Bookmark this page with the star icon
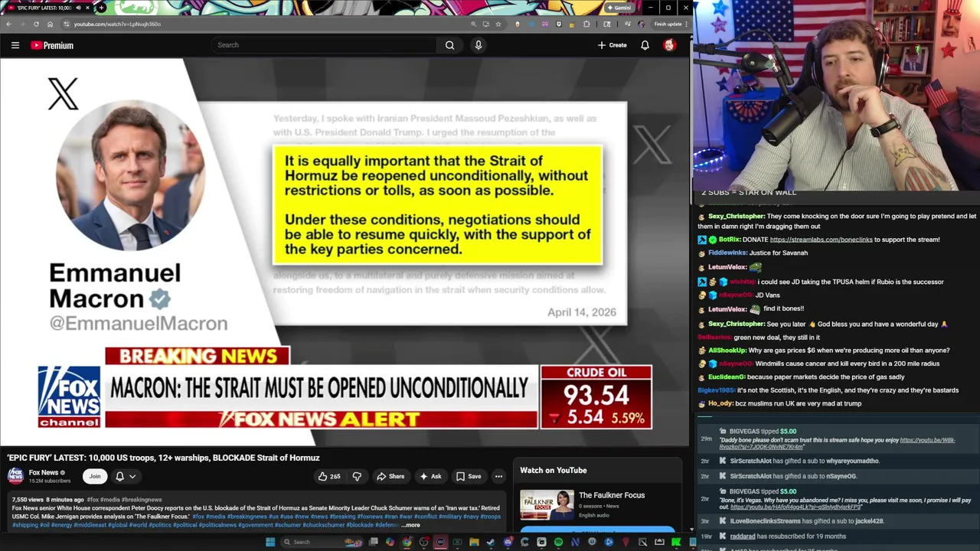Viewport: 980px width, 551px height. pyautogui.click(x=498, y=24)
